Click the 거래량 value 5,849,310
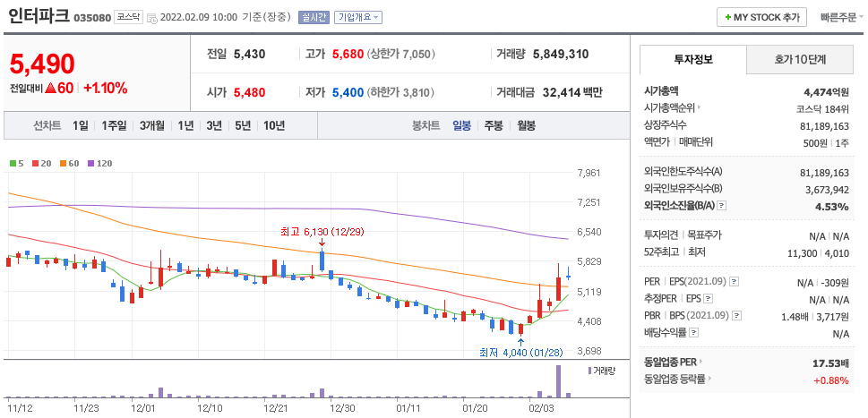The width and height of the screenshot is (868, 418). click(x=561, y=55)
